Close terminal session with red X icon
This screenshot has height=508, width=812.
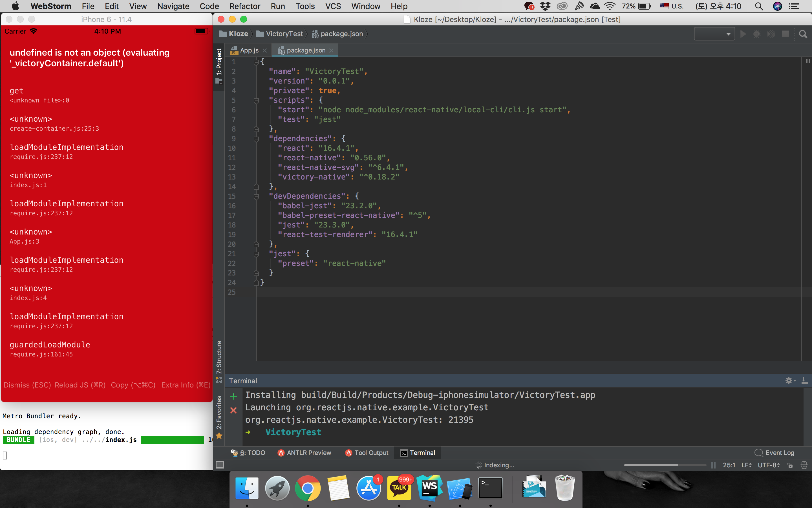233,410
